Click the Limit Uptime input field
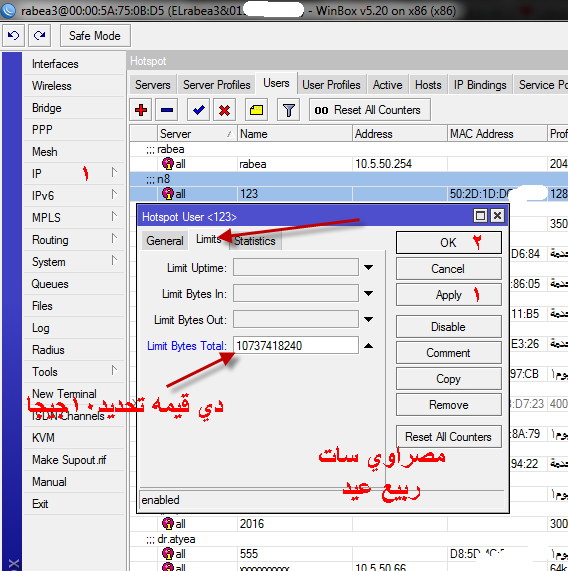The height and width of the screenshot is (571, 568). tap(296, 267)
